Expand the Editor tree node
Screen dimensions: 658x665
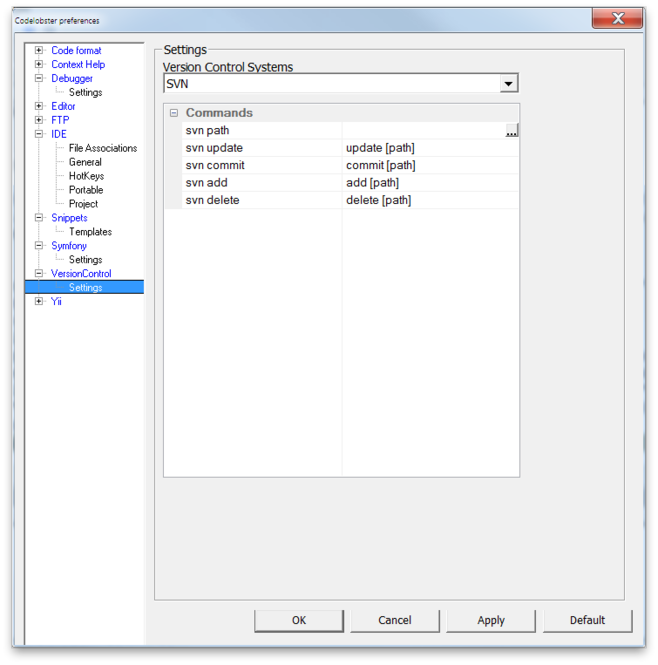[x=39, y=106]
